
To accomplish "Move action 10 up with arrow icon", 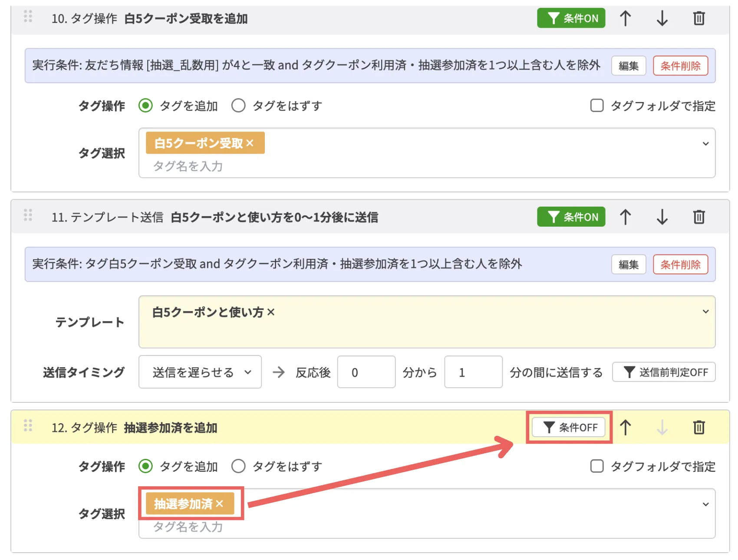I will tap(625, 18).
